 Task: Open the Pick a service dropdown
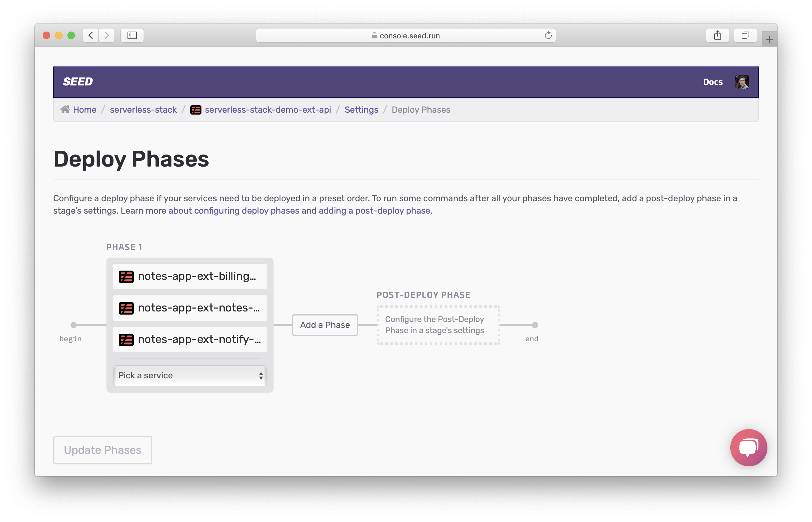click(190, 376)
